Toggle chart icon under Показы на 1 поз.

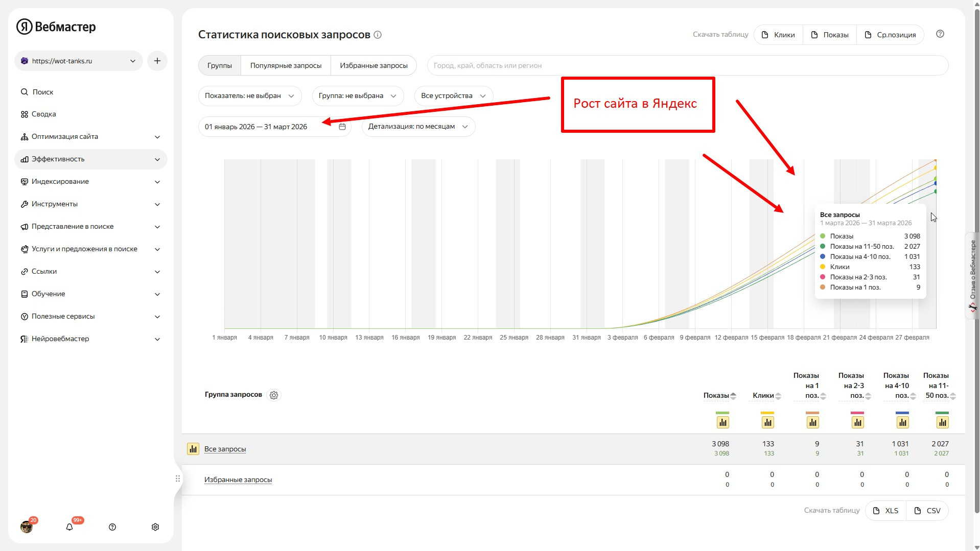point(812,422)
